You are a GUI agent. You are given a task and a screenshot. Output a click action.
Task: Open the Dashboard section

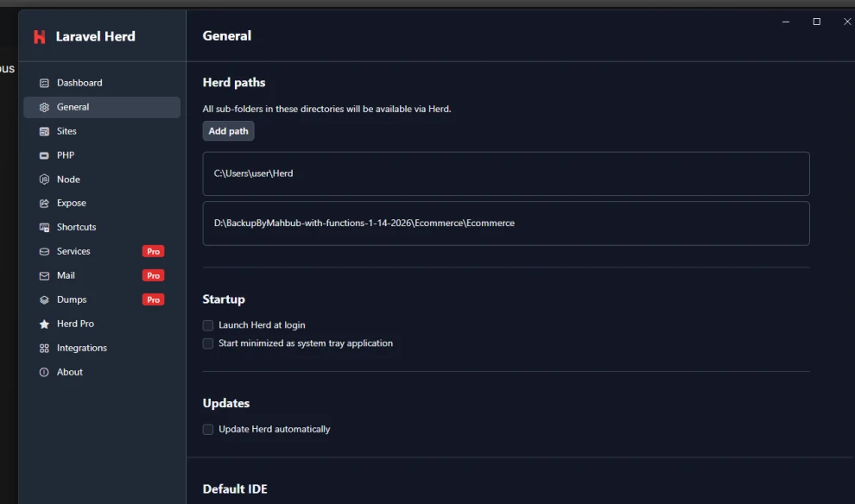(x=102, y=83)
